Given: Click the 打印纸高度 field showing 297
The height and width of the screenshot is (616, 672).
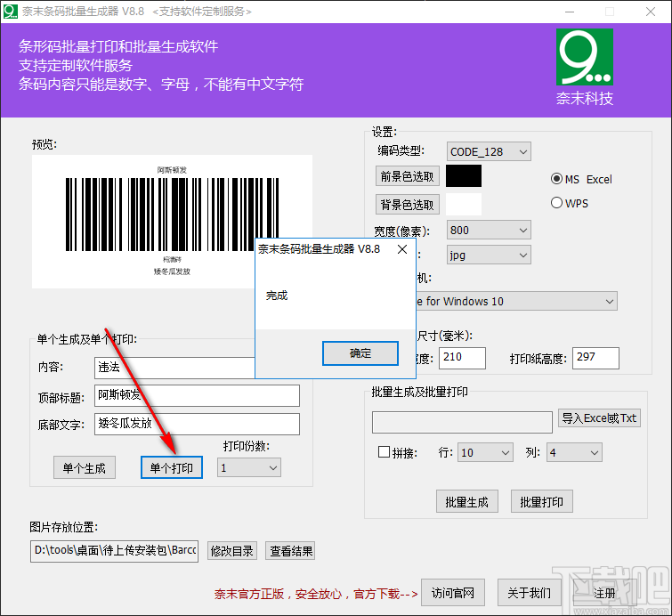Looking at the screenshot, I should coord(595,358).
